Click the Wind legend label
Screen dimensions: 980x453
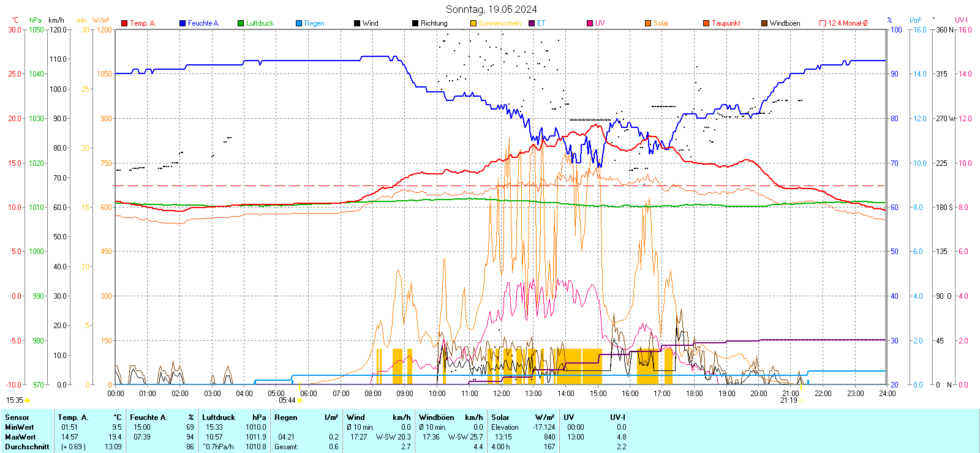click(x=371, y=23)
